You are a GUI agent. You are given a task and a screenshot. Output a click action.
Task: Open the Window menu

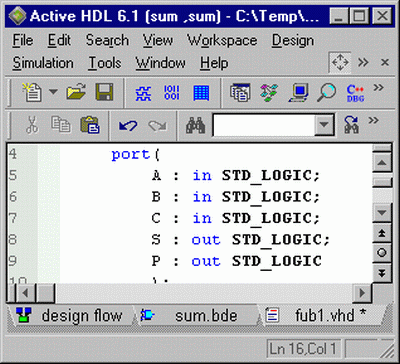[160, 63]
